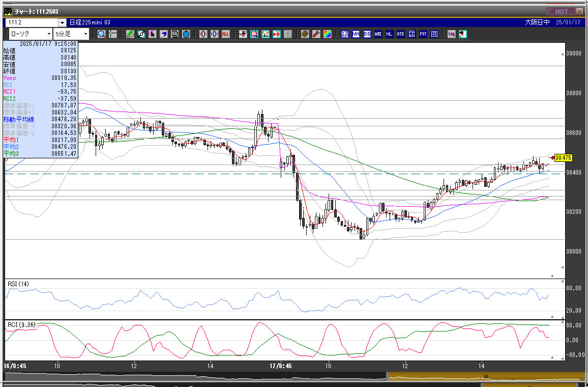The height and width of the screenshot is (387, 588).
Task: Toggle the Log scale button
Action: tap(452, 34)
